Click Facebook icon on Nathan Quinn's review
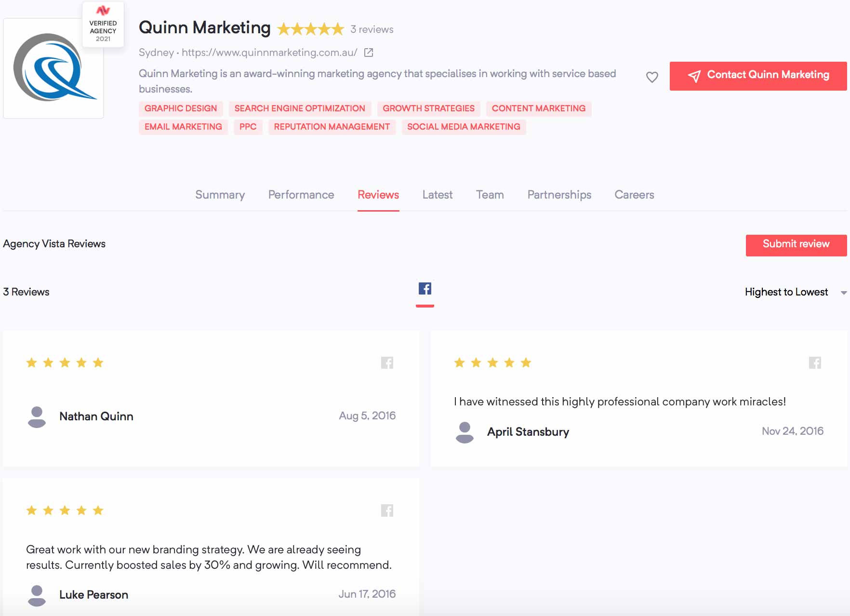 387,363
